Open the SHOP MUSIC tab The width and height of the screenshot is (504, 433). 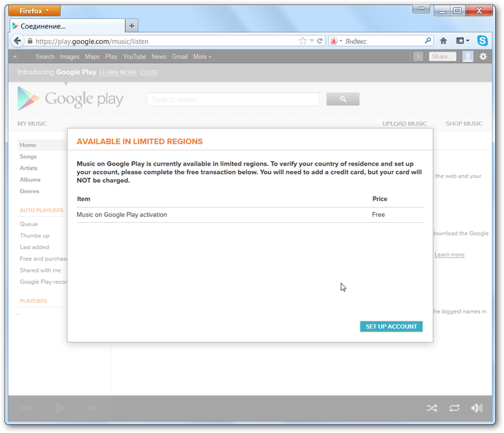[x=464, y=123]
